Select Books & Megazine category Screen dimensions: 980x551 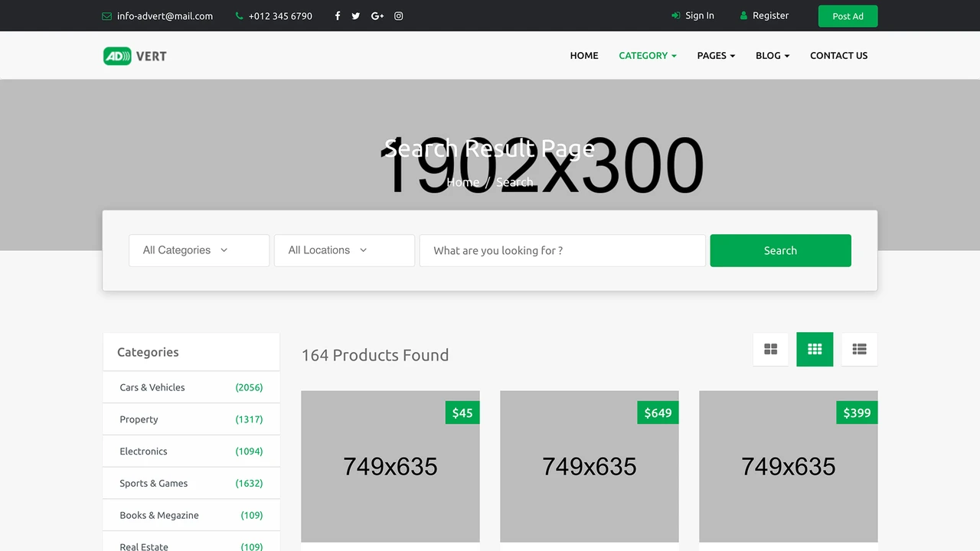159,515
